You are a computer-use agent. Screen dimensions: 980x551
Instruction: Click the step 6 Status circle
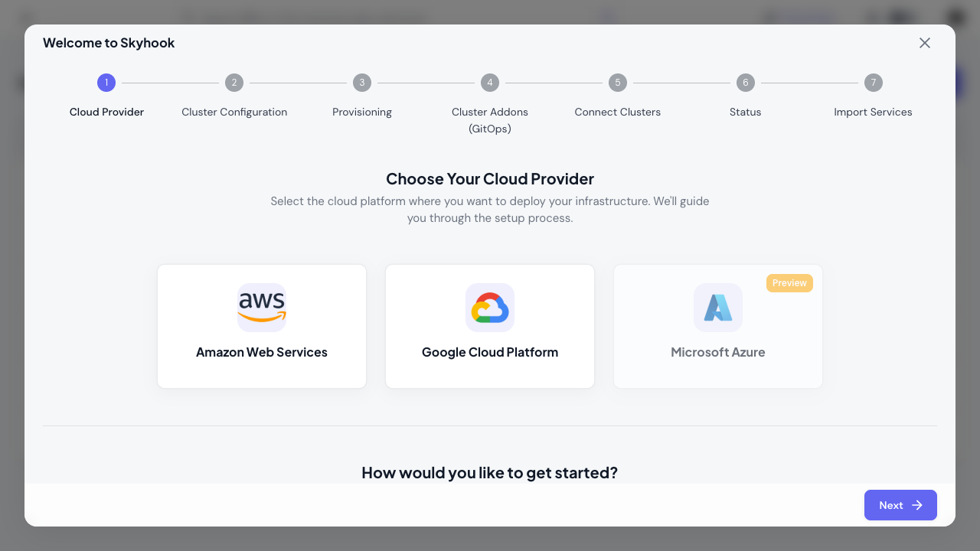point(745,82)
